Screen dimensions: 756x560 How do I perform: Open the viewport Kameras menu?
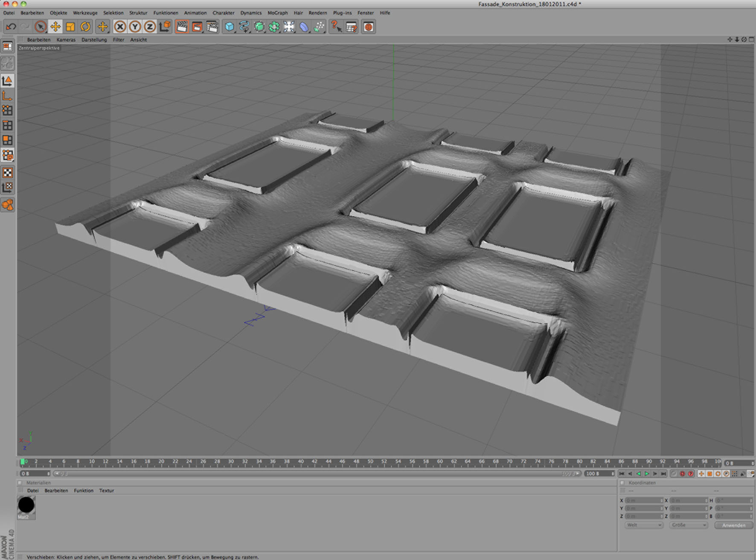pos(66,40)
